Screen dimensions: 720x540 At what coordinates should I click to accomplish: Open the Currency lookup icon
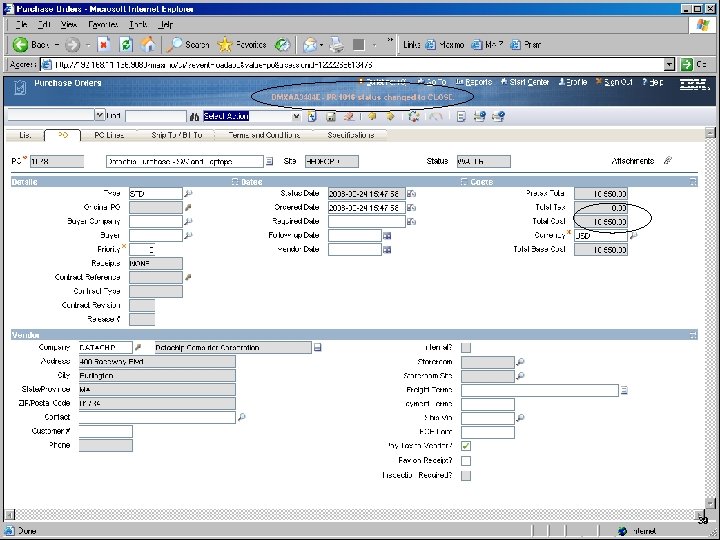[633, 236]
